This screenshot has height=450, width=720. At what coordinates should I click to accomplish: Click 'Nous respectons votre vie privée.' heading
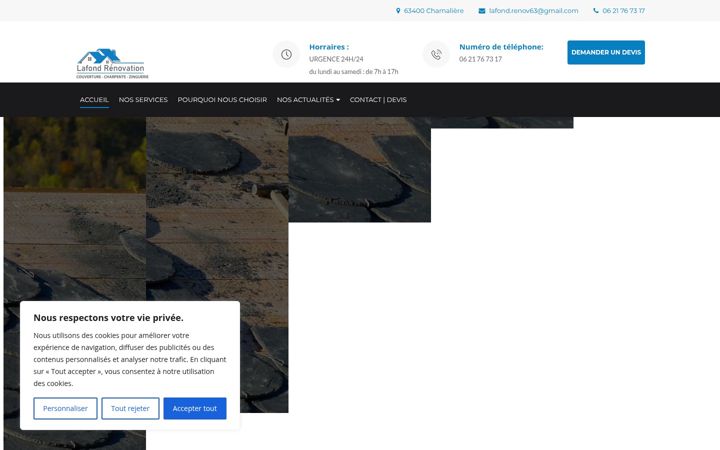pos(108,318)
